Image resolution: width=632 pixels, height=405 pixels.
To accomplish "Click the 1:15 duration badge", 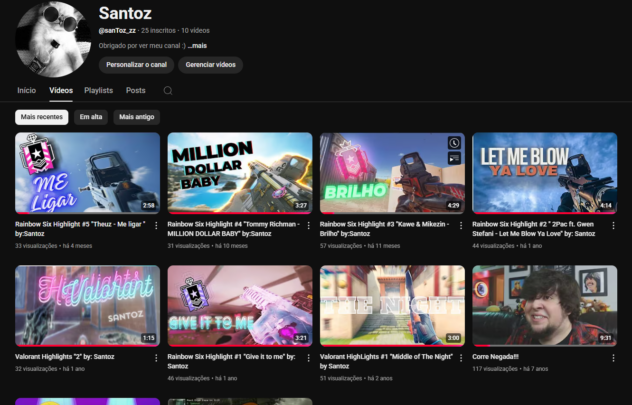I will (x=148, y=338).
